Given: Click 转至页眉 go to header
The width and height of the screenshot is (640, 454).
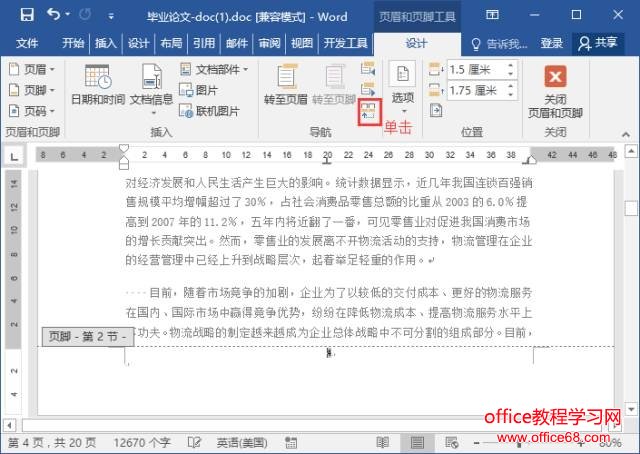Looking at the screenshot, I should pos(285,85).
